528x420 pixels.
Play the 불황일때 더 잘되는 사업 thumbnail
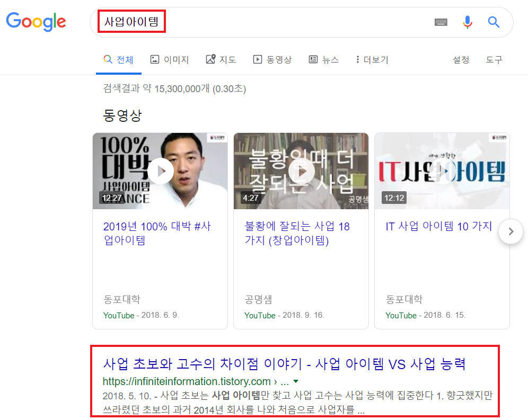(301, 171)
